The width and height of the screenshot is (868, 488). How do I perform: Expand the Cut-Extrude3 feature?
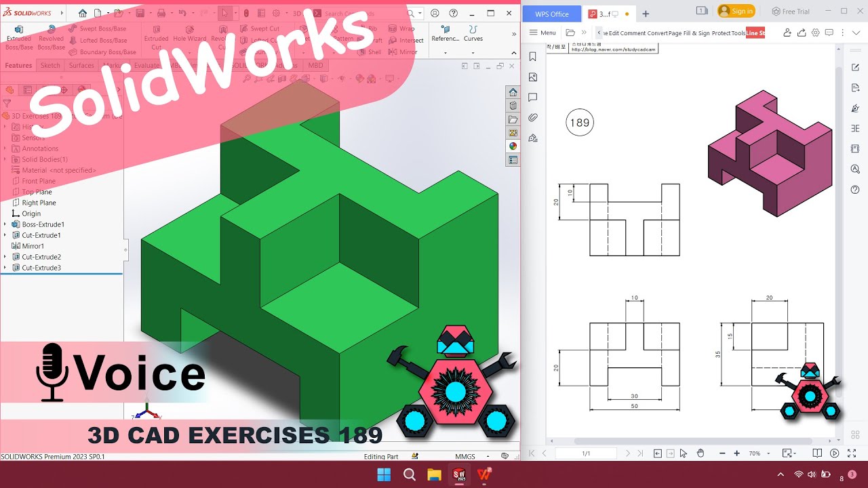point(5,268)
